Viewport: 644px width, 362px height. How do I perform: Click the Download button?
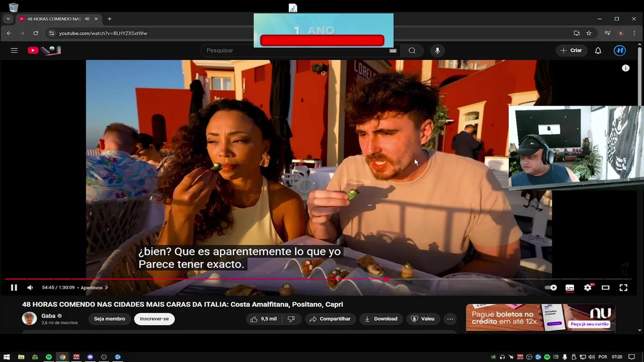pos(381,319)
